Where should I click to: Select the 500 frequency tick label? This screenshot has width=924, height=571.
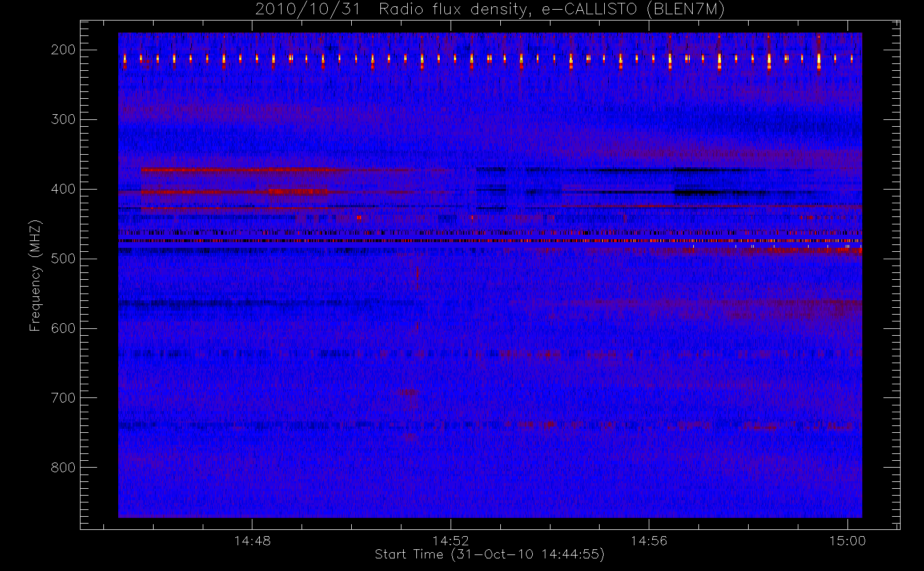[x=63, y=259]
